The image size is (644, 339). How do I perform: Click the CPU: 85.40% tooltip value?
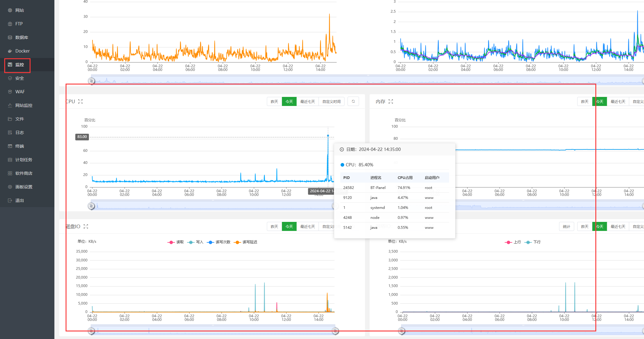[x=357, y=165]
